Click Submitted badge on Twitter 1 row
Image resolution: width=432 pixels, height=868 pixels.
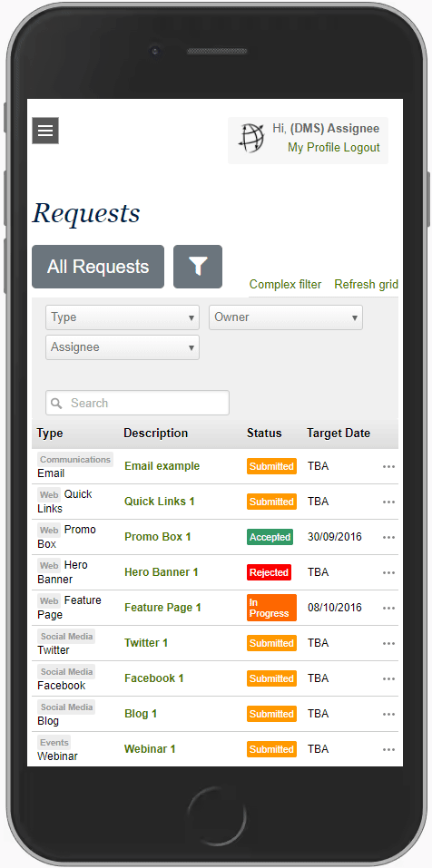coord(271,643)
